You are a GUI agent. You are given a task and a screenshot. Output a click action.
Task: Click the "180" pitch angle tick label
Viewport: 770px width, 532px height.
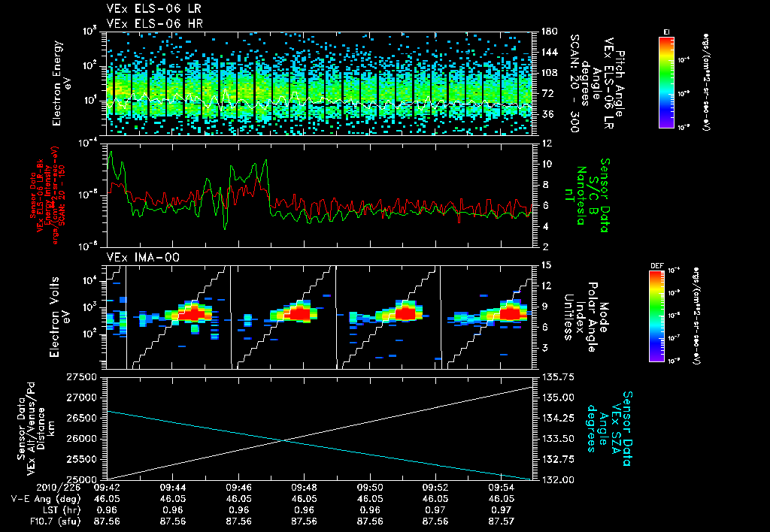(x=549, y=32)
